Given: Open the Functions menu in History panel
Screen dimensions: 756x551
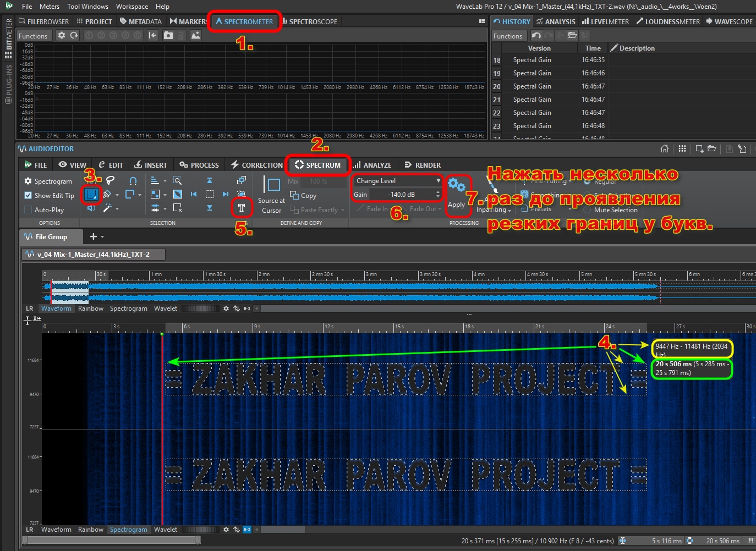Looking at the screenshot, I should click(x=508, y=36).
